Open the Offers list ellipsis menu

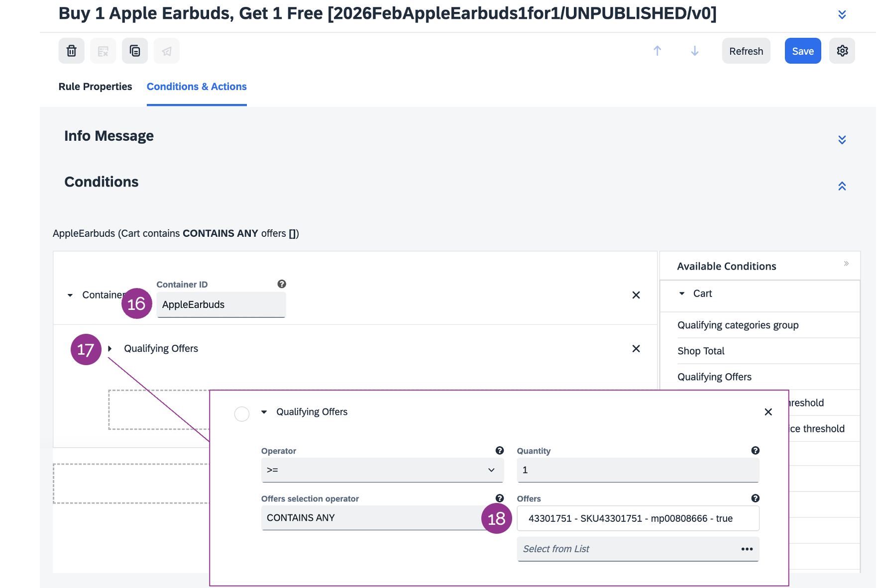coord(747,549)
